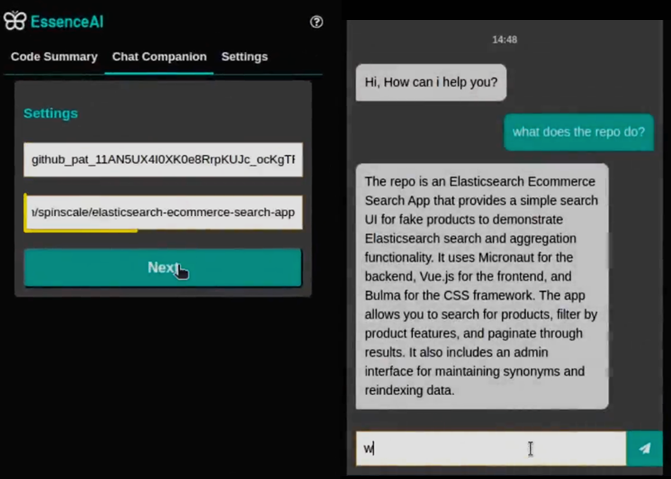Screen dimensions: 671x479
Task: Click the chat message text box
Action: pos(490,449)
